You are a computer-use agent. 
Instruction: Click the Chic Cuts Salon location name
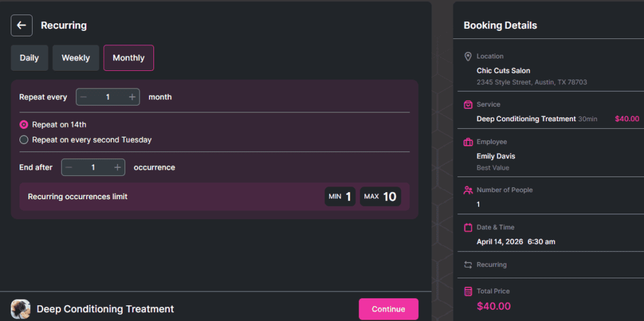[503, 70]
